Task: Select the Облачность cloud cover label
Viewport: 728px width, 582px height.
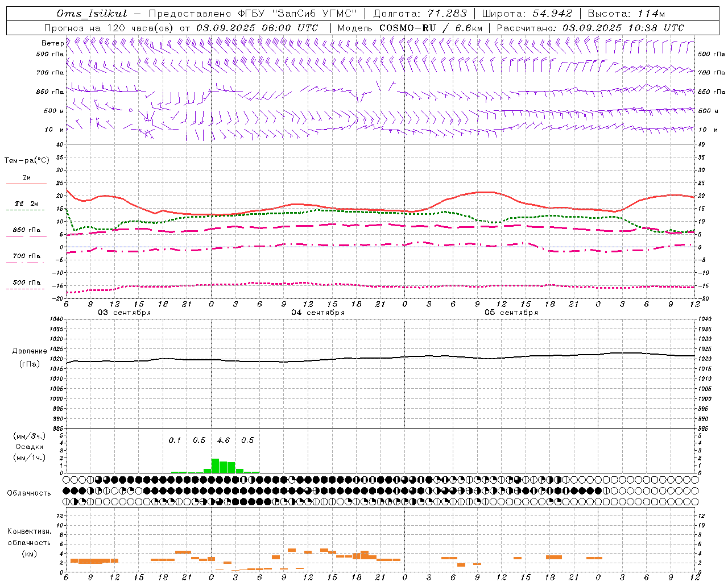Action: pos(29,493)
